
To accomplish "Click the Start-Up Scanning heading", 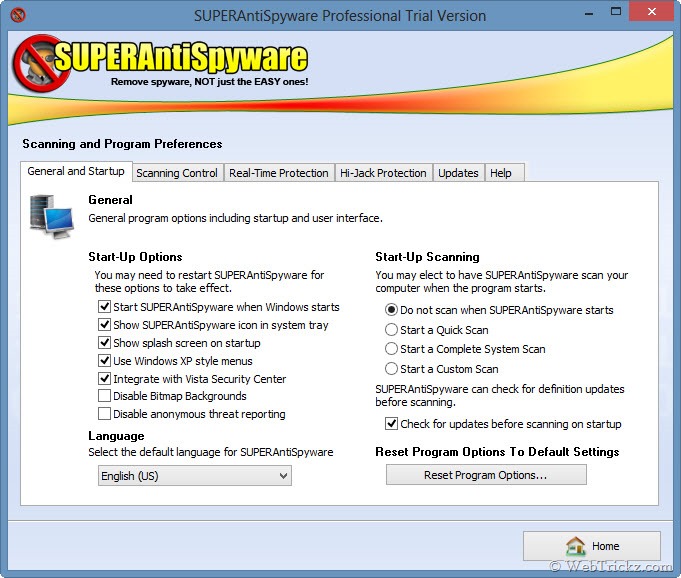I will point(427,257).
